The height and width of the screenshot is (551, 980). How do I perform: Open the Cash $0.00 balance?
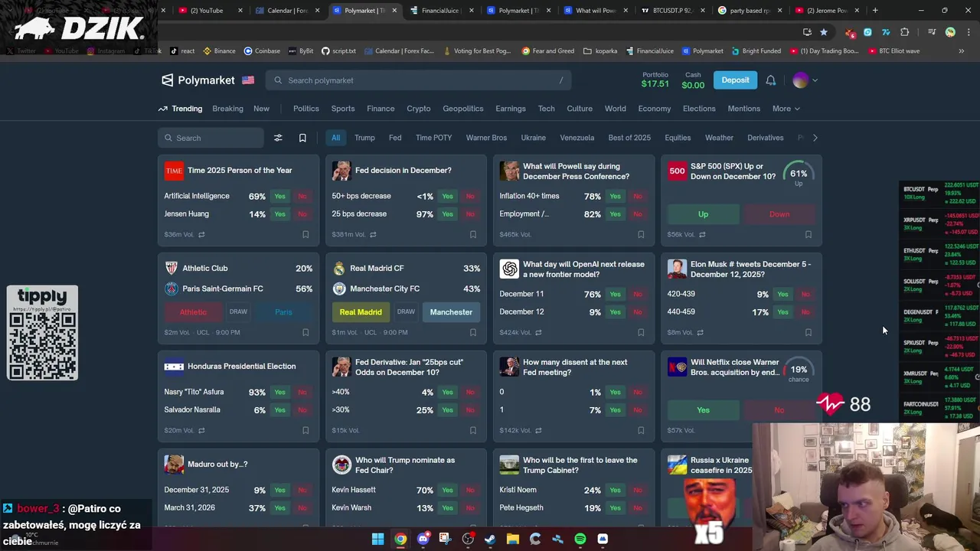point(693,80)
